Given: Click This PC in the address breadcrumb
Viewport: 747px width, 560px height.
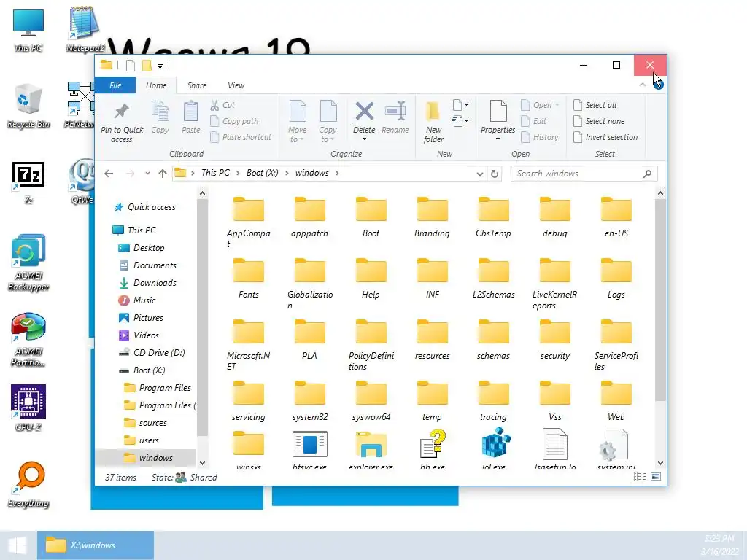Looking at the screenshot, I should [215, 173].
